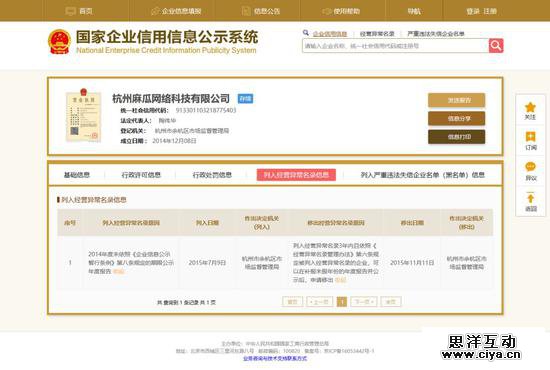The height and width of the screenshot is (370, 550).
Task: Select the 经营异常名录 search type
Action: pos(377,34)
